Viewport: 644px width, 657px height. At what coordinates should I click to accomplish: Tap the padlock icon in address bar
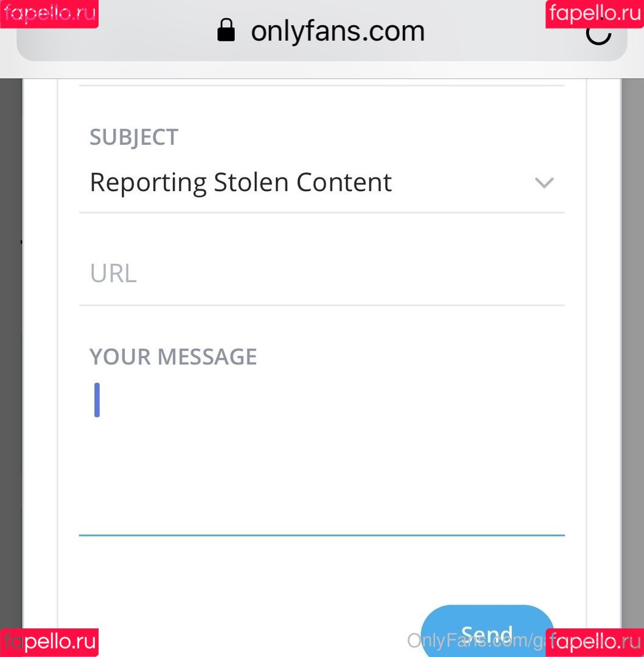pos(226,30)
